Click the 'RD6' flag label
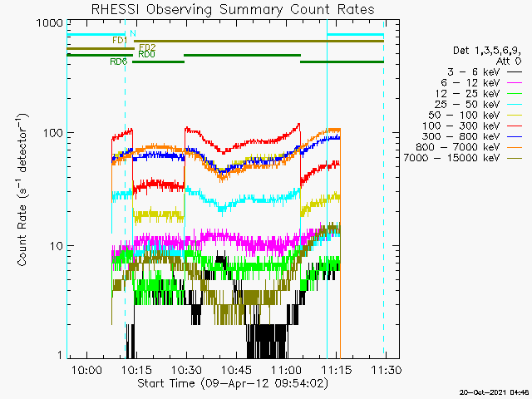532x399 pixels. click(x=119, y=62)
